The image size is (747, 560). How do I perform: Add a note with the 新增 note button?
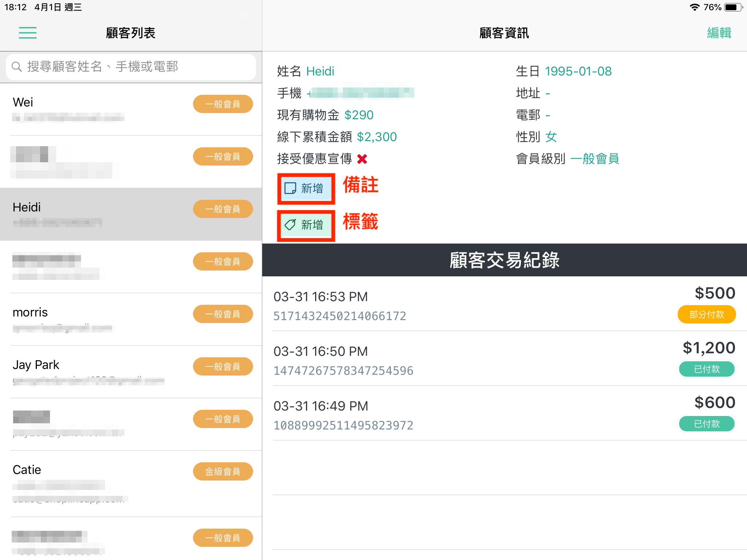click(x=306, y=188)
